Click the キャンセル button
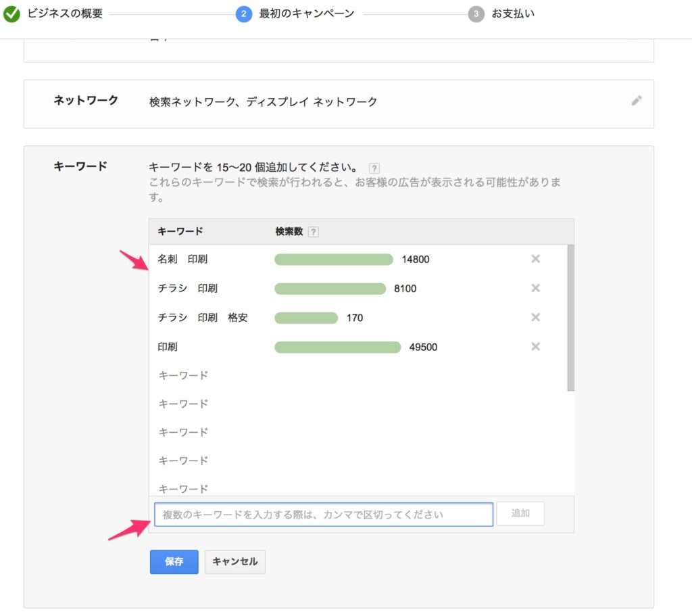This screenshot has width=692, height=616. click(234, 561)
